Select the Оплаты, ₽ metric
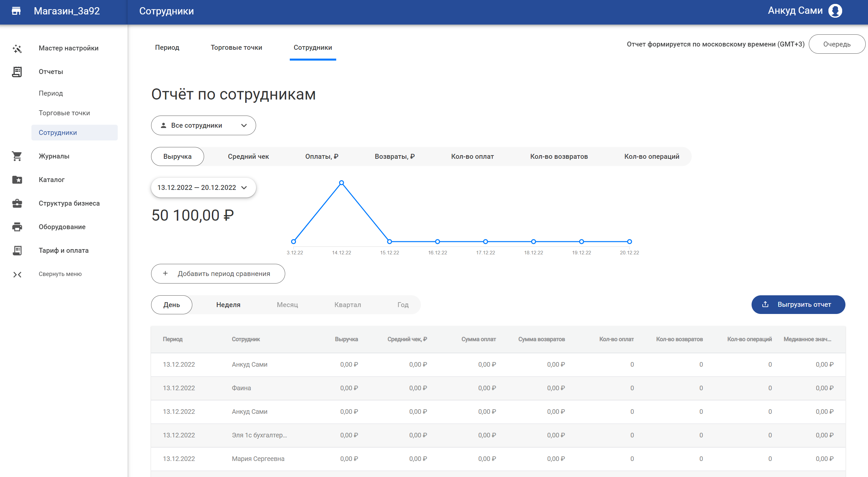This screenshot has height=477, width=868. click(x=321, y=156)
